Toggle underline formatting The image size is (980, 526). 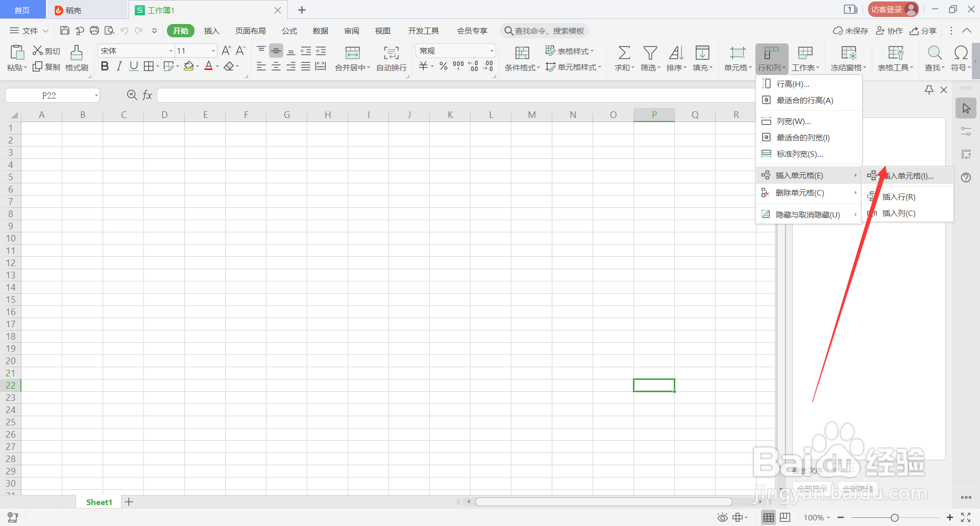click(x=134, y=66)
